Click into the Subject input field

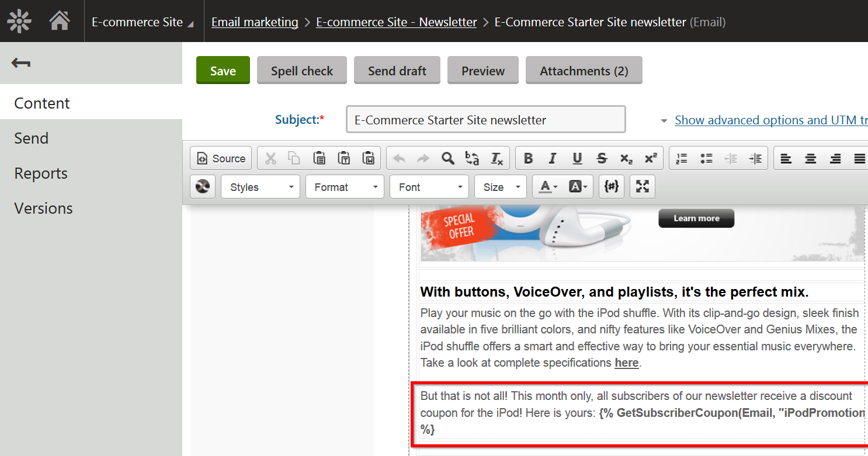485,120
